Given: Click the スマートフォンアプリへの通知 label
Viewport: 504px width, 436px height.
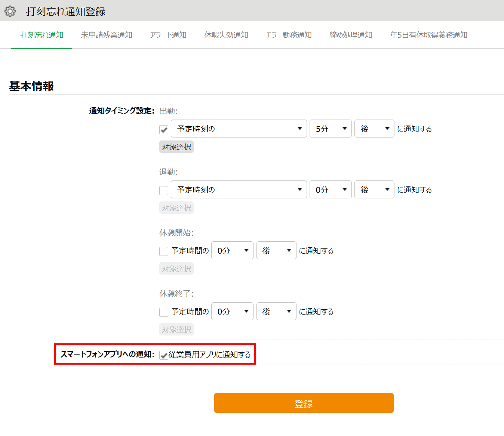Looking at the screenshot, I should pos(108,354).
